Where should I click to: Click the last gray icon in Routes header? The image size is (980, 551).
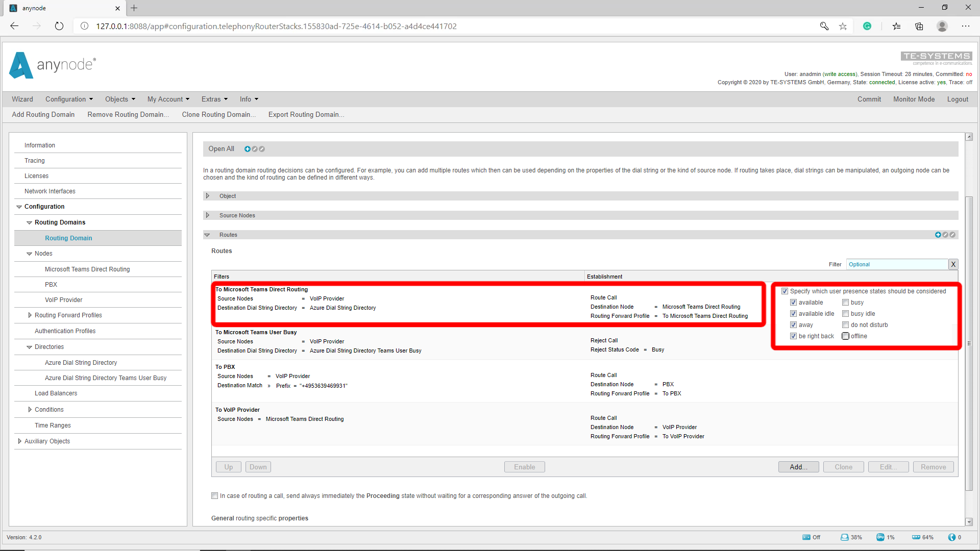(x=952, y=235)
